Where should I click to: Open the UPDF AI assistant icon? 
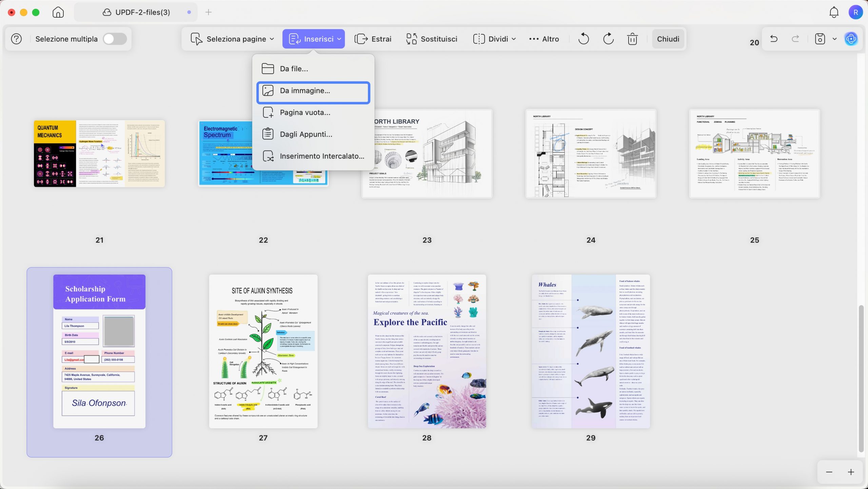click(851, 39)
